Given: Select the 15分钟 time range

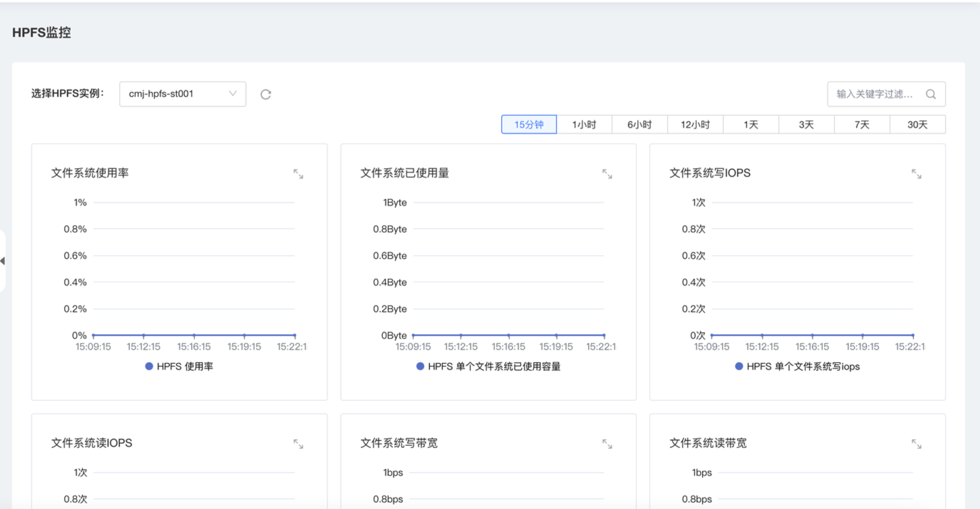Looking at the screenshot, I should (x=529, y=124).
